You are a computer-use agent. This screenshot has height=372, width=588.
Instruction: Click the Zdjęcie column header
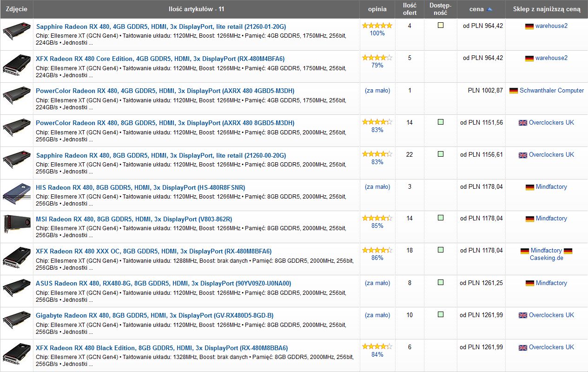point(16,9)
